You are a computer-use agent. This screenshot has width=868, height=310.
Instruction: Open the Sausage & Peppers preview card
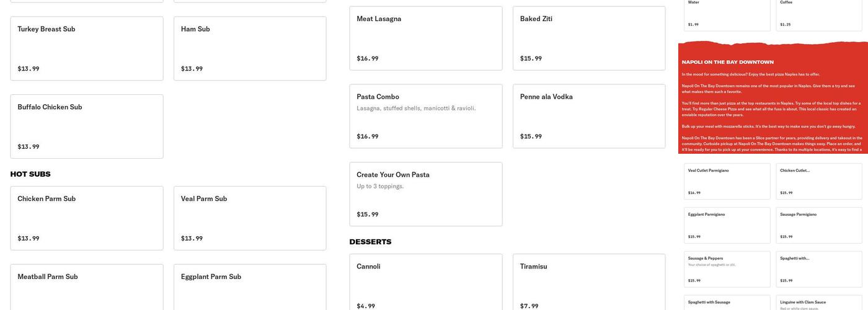727,269
